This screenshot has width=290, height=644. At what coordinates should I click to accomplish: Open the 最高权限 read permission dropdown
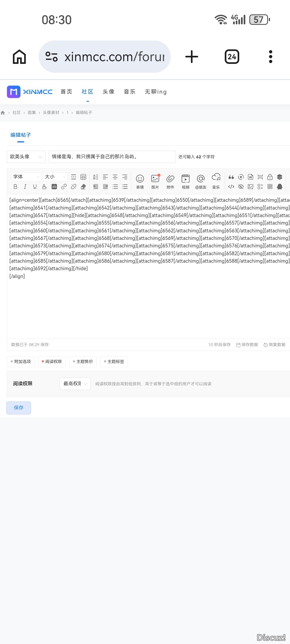pyautogui.click(x=75, y=384)
